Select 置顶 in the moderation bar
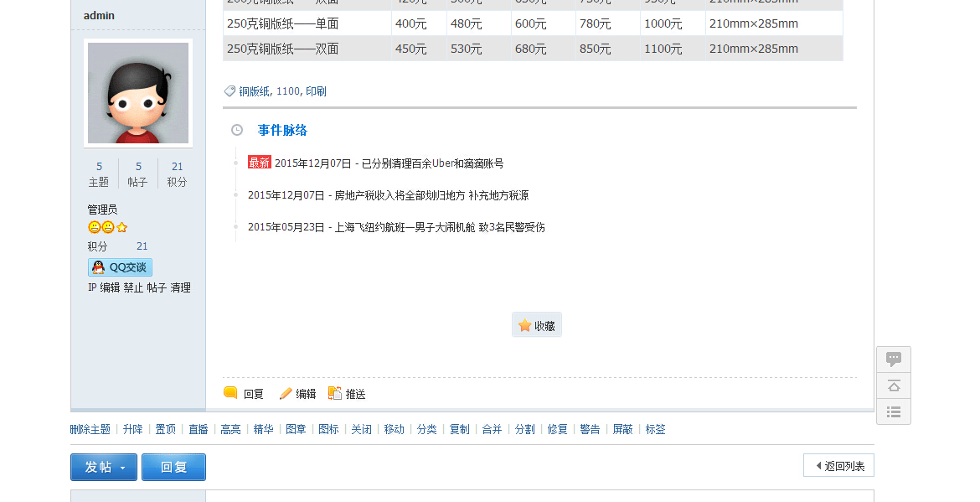 tap(166, 429)
